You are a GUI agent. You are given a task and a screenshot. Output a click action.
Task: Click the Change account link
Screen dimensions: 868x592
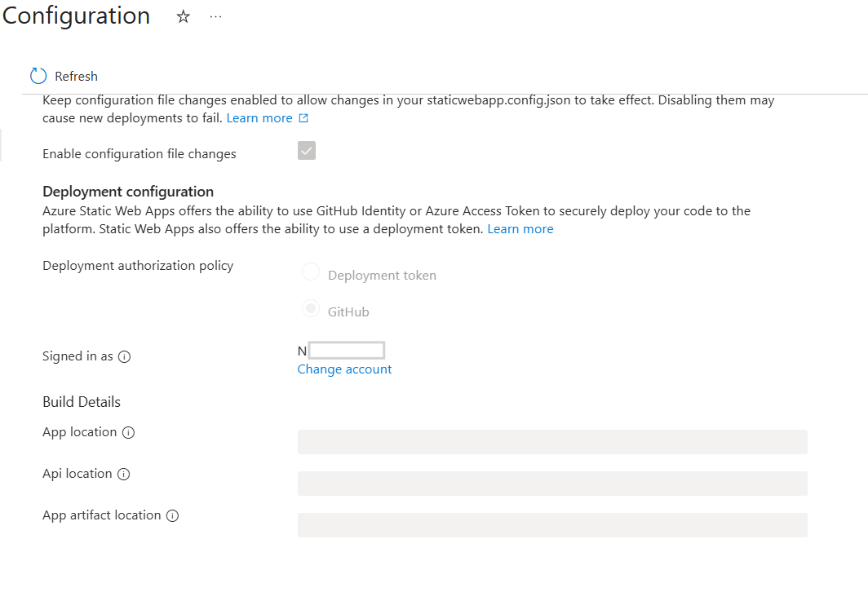coord(344,369)
